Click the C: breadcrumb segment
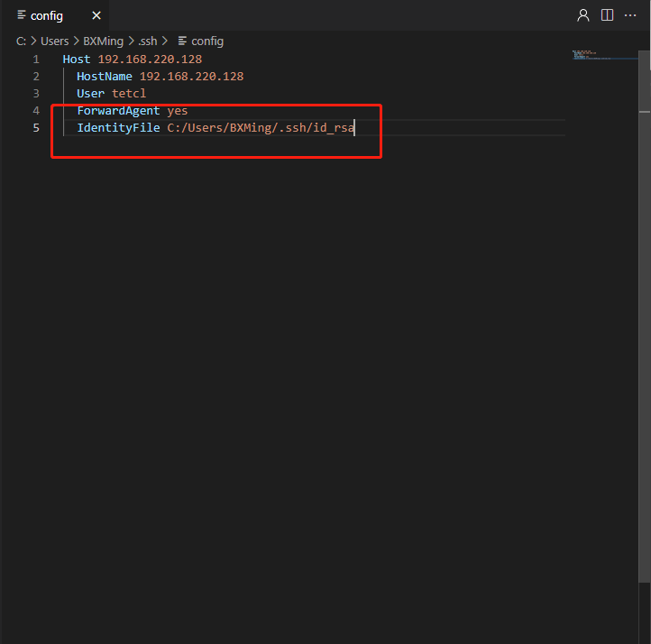651x644 pixels. (20, 41)
